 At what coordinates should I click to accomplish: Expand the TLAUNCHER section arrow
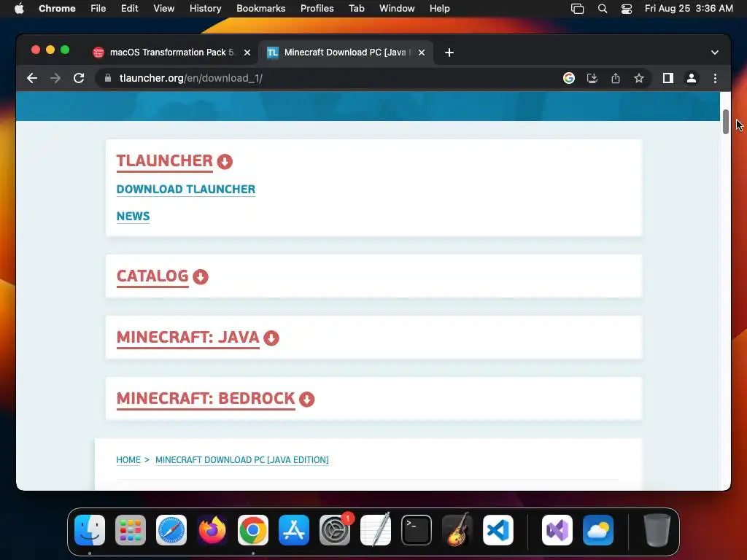pos(225,162)
